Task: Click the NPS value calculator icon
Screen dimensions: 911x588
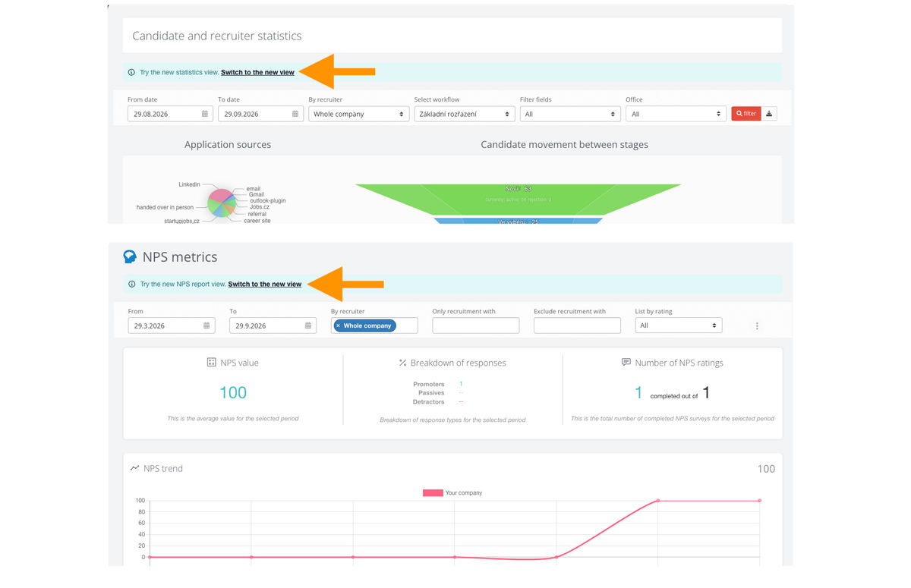Action: pyautogui.click(x=211, y=363)
